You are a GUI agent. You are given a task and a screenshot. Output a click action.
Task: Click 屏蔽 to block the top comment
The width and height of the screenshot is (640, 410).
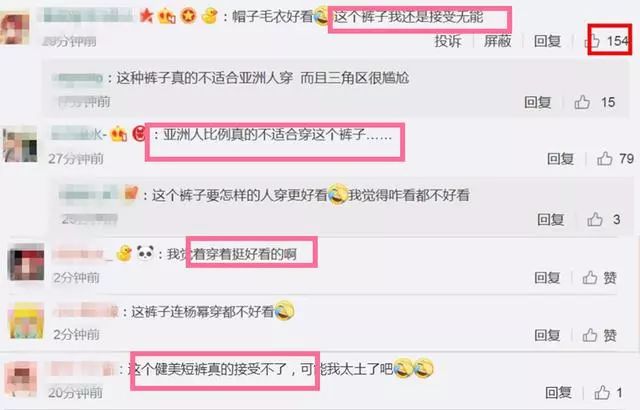[498, 41]
